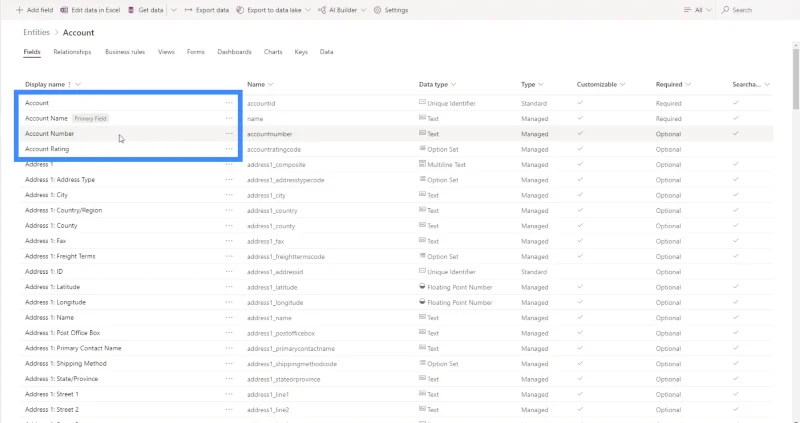Open more options for Address 1: County
Screen dimensions: 800x423
(x=229, y=226)
